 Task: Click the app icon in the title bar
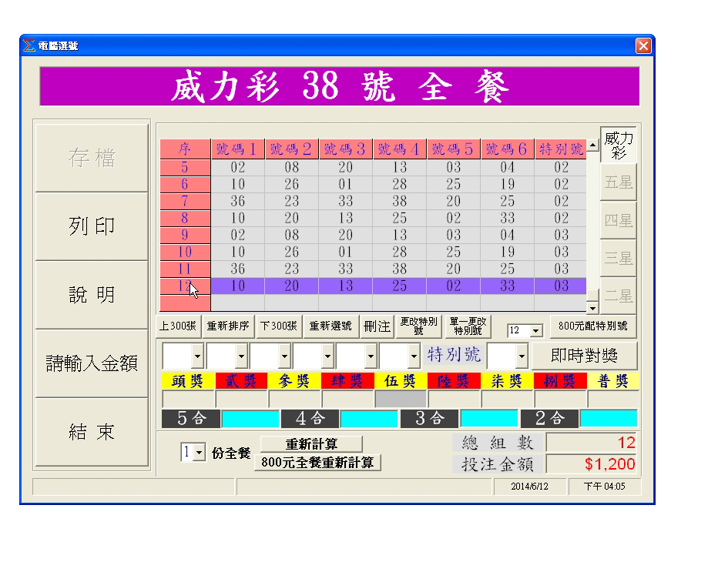[29, 46]
